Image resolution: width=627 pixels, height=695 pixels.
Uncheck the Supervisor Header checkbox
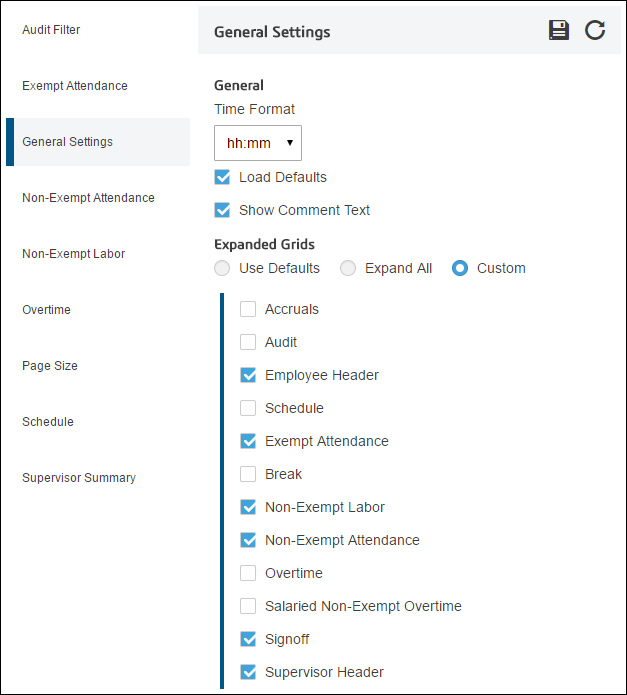tap(248, 672)
